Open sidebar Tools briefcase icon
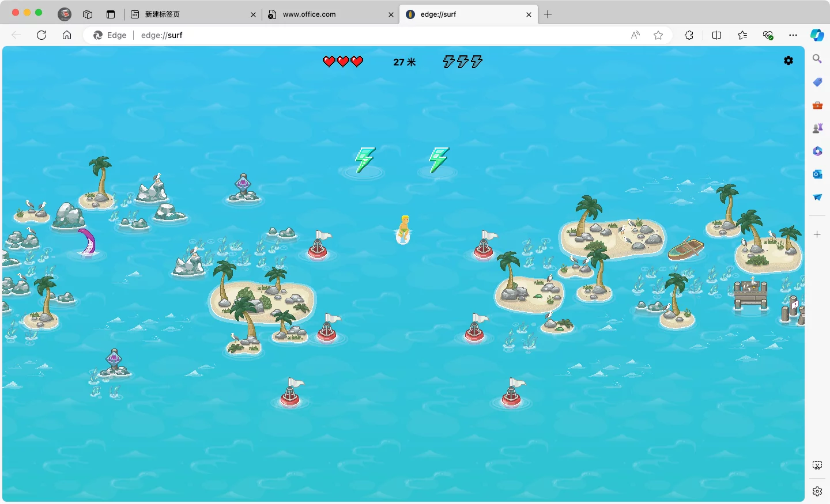Screen dimensions: 830x504 pos(817,105)
